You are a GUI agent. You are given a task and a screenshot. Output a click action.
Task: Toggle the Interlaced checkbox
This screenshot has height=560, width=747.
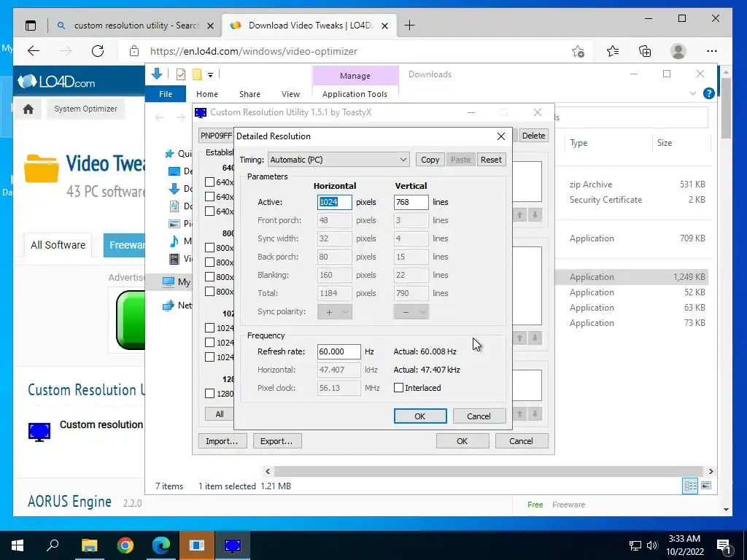tap(399, 388)
